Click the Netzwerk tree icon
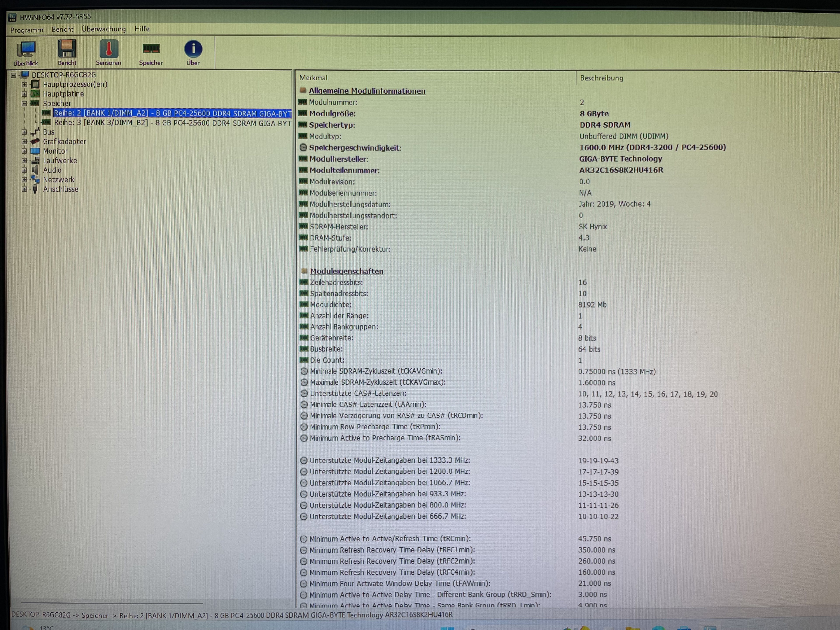The width and height of the screenshot is (840, 630). (x=35, y=180)
